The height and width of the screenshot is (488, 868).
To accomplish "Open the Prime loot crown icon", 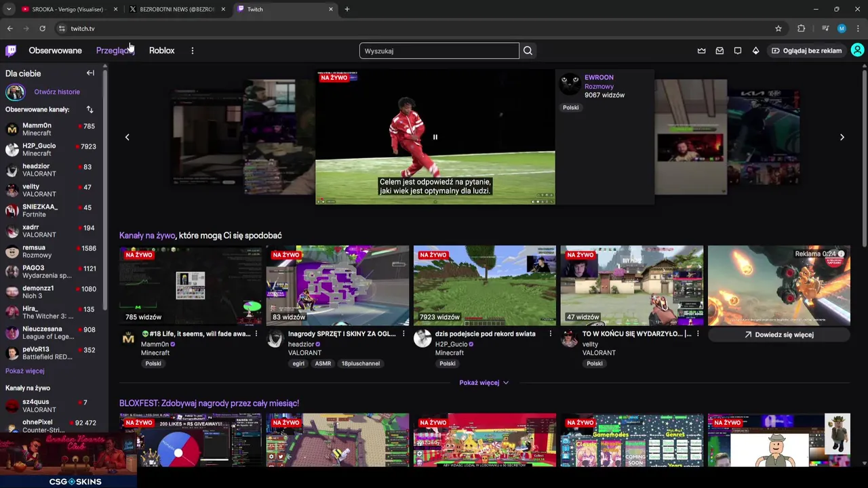I will (701, 50).
